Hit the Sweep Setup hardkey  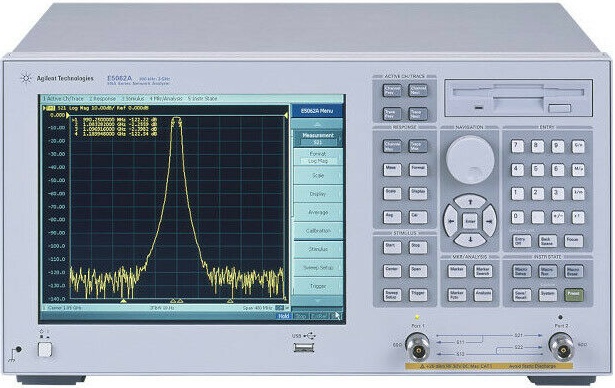pos(392,294)
